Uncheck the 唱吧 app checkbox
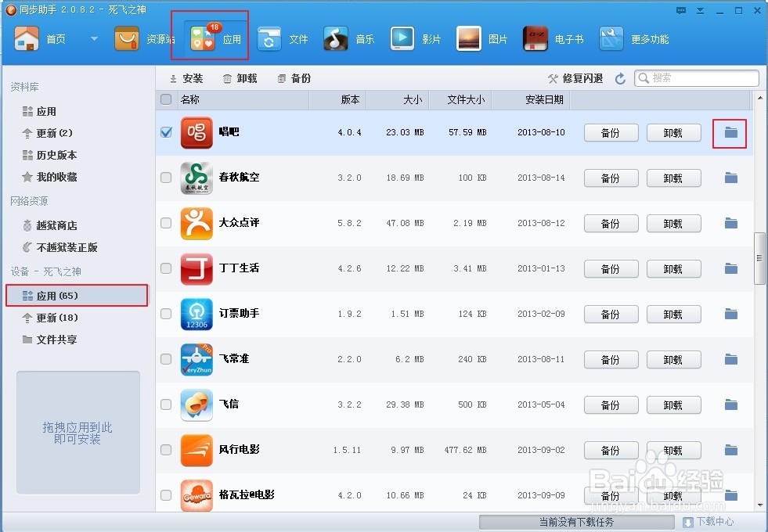The height and width of the screenshot is (532, 768). click(x=166, y=132)
